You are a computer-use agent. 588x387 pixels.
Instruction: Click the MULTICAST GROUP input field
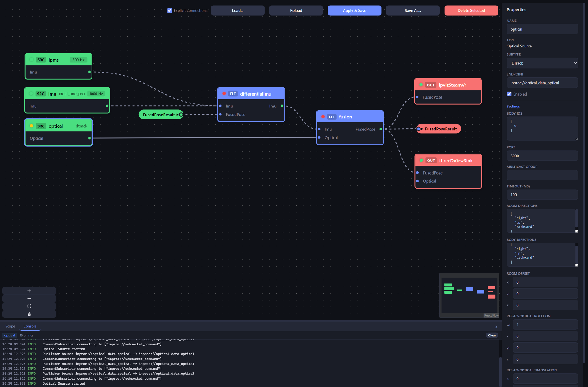542,175
